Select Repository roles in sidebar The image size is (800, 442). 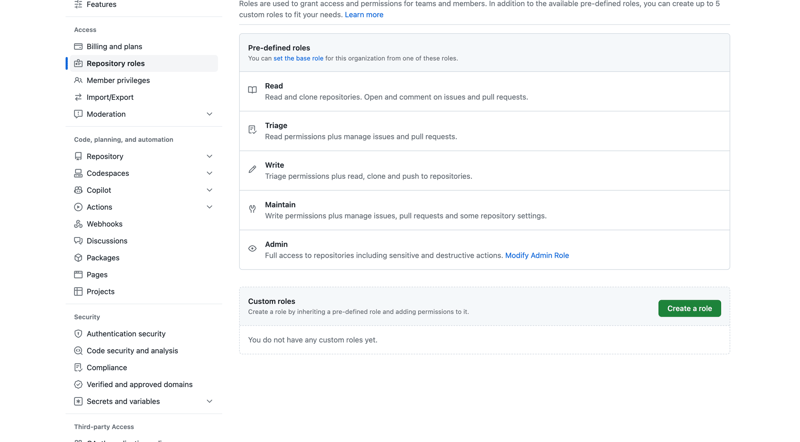(x=143, y=63)
